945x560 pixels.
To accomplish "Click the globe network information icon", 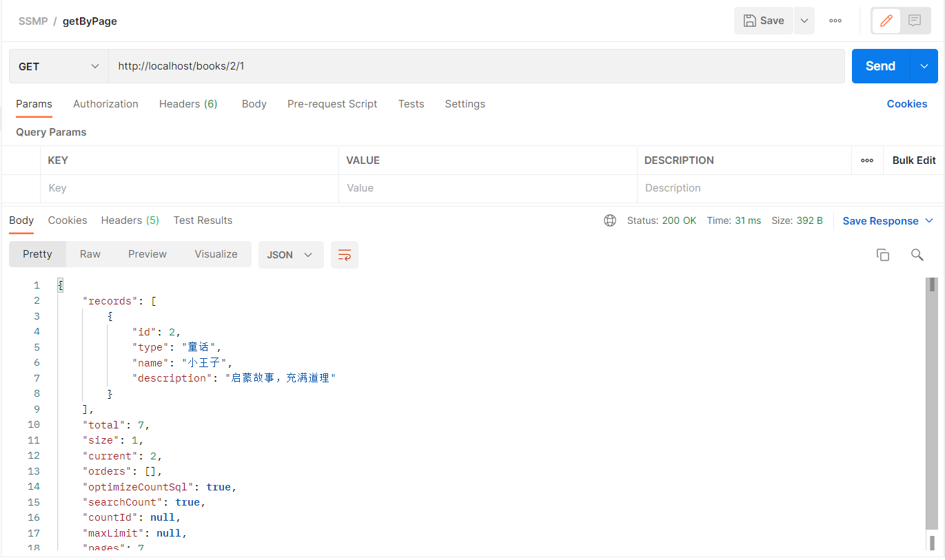I will tap(610, 220).
